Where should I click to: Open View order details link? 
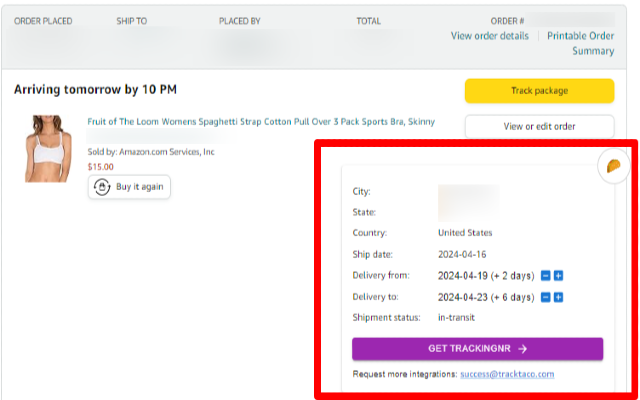(489, 36)
